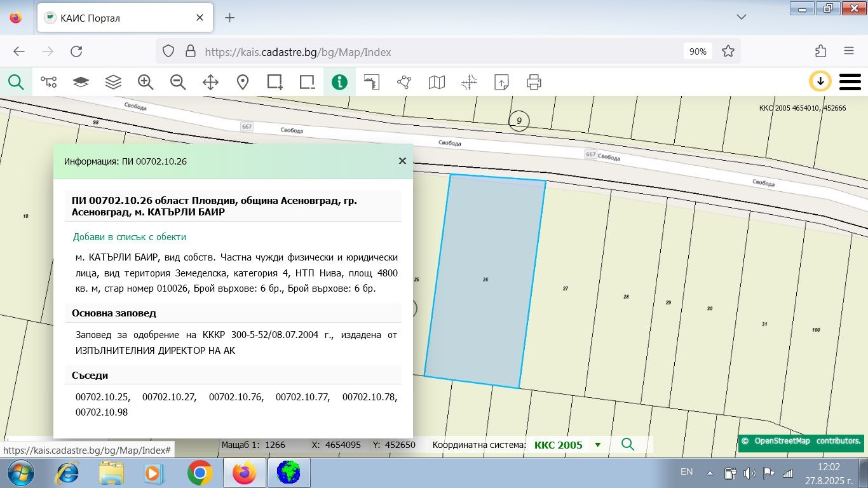Open Chrome from the Windows taskbar
The width and height of the screenshot is (868, 488).
point(200,473)
